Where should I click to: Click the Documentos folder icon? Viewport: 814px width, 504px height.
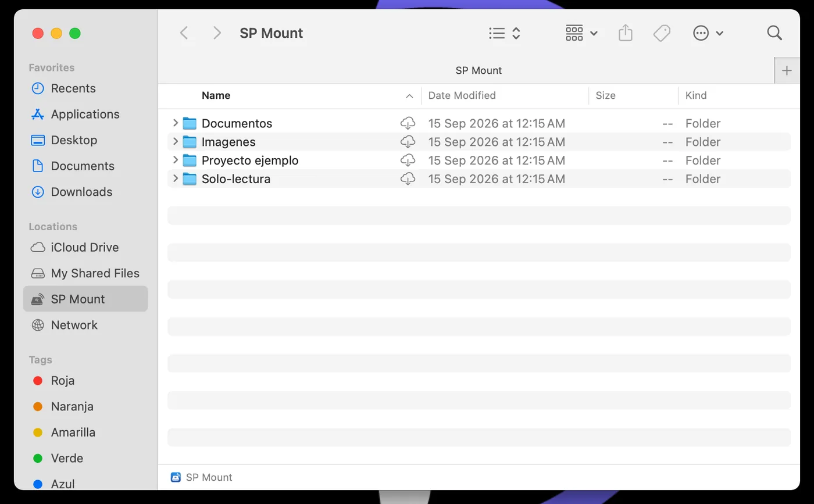coord(190,123)
